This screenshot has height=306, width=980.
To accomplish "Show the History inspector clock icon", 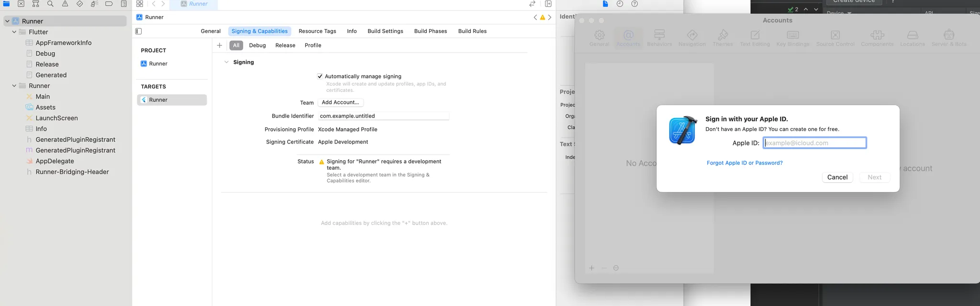I will [x=620, y=4].
